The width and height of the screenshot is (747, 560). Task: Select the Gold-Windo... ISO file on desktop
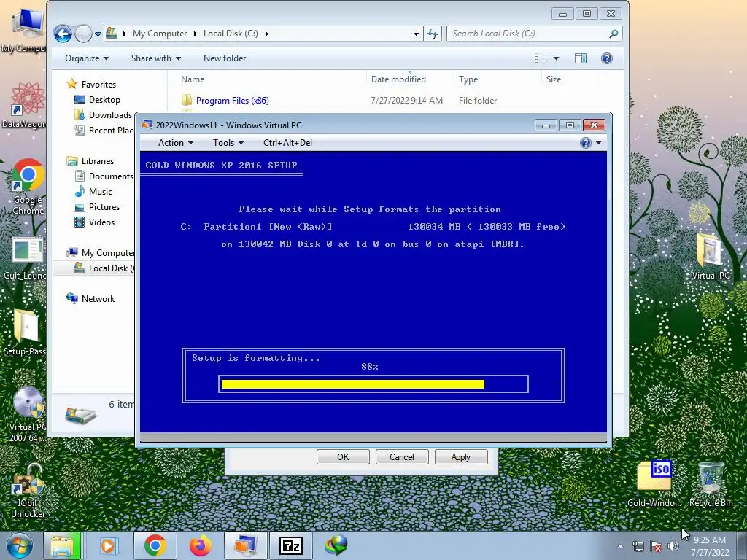click(x=654, y=483)
